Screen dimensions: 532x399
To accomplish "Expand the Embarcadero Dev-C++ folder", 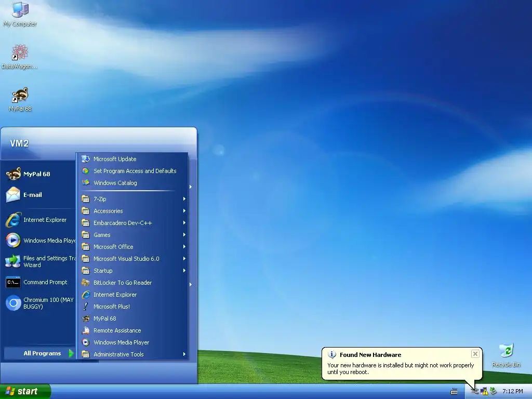I will click(x=132, y=222).
